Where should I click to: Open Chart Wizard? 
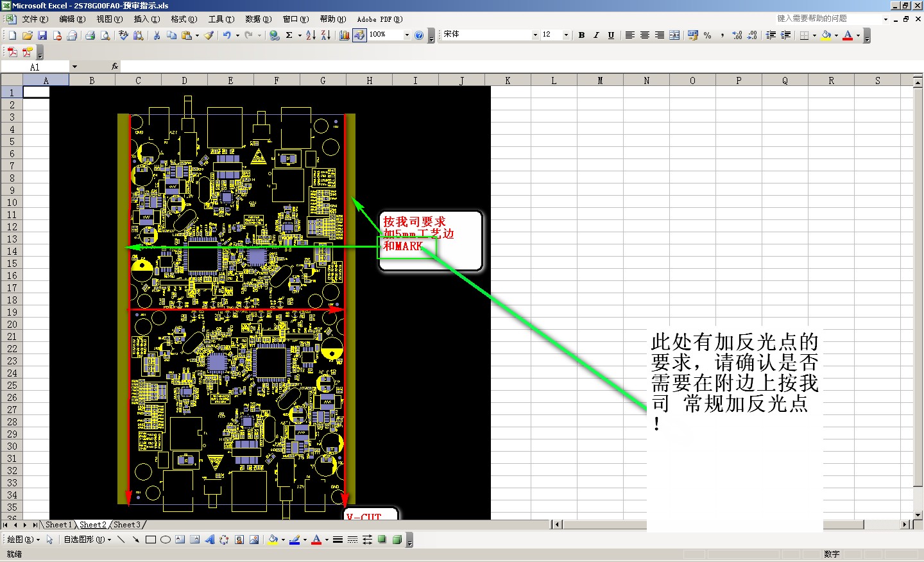344,35
